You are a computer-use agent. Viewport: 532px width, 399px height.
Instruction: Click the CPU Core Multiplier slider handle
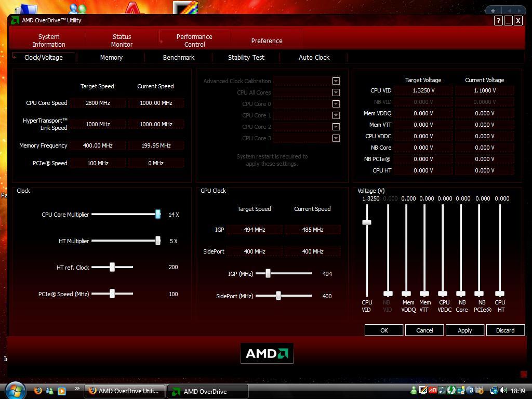click(158, 214)
